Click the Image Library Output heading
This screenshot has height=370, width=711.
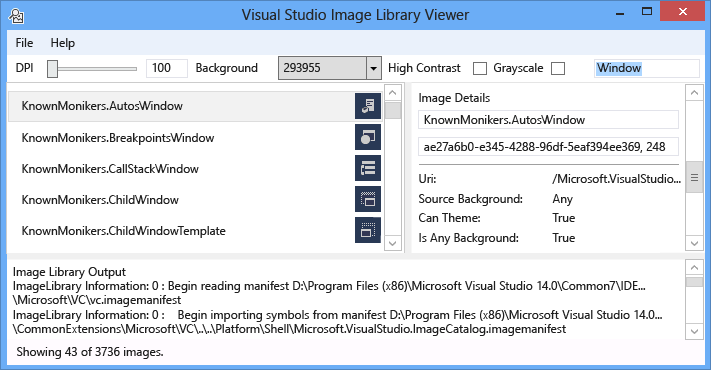pos(69,272)
